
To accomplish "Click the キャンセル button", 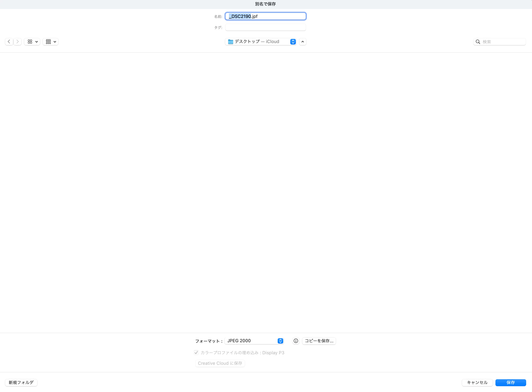I will 477,383.
